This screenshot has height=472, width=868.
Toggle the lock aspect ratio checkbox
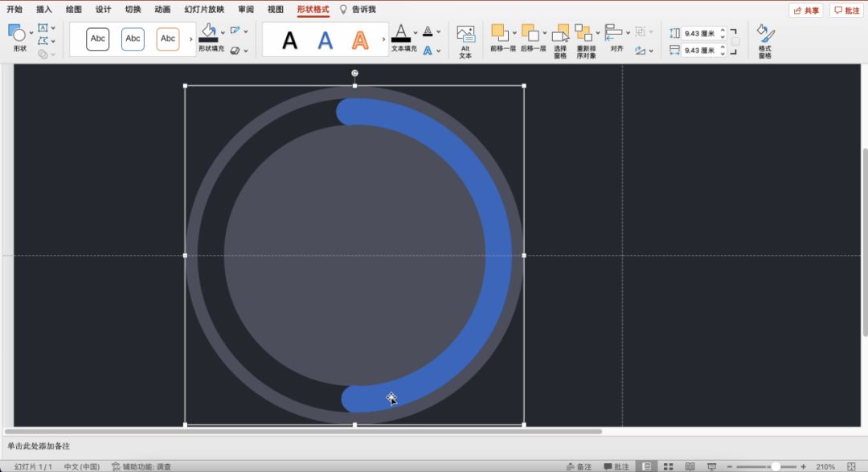[735, 42]
